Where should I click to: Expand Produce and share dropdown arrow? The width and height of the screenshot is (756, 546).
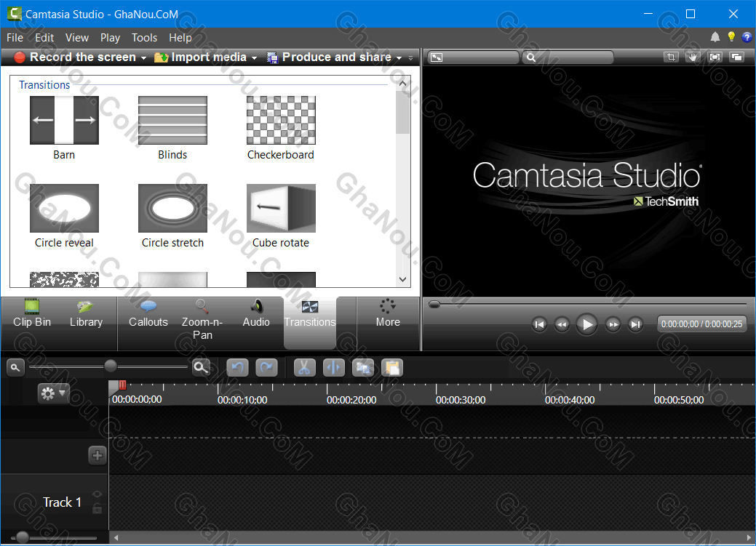click(399, 58)
